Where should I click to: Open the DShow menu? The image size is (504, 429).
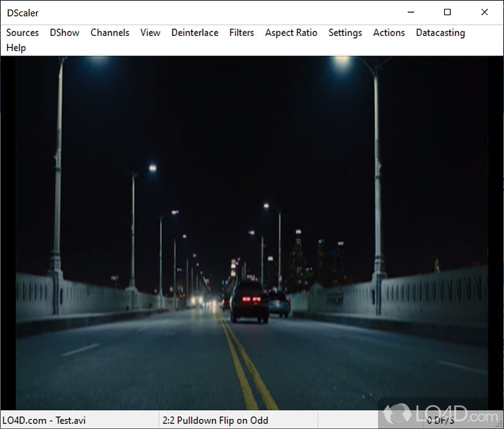[x=65, y=33]
